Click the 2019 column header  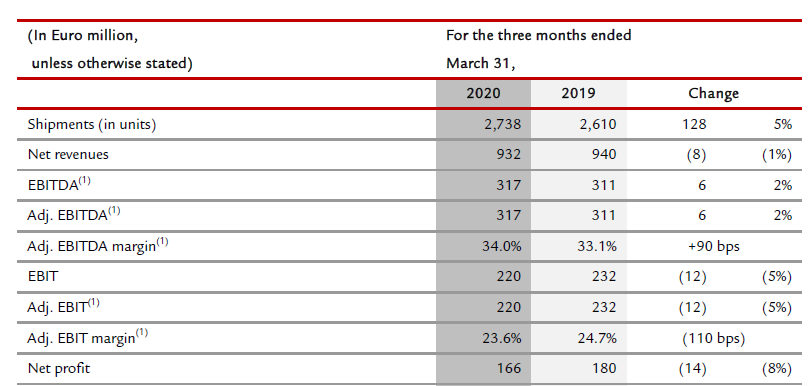pos(578,93)
